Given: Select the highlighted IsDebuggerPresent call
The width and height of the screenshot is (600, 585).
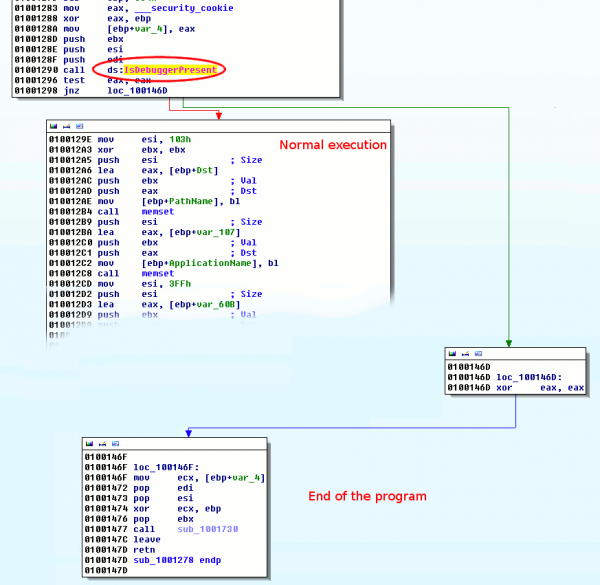Looking at the screenshot, I should click(x=158, y=70).
